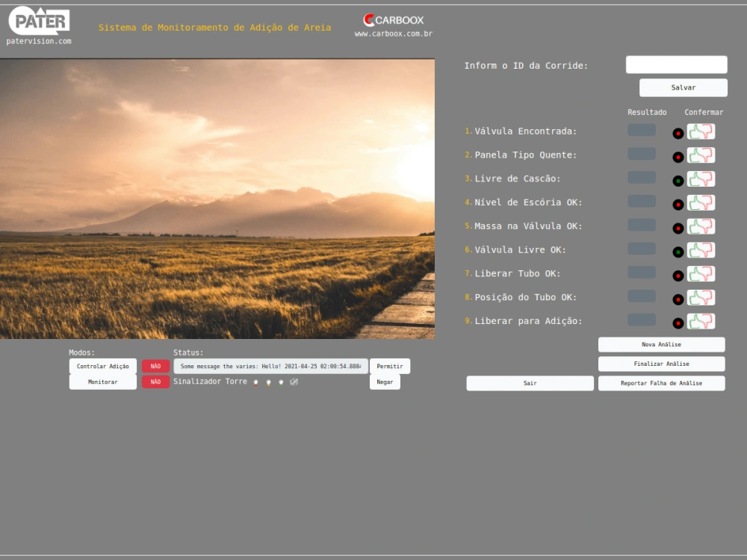Click thumbs confirm button for Massa na Válvula OK

[x=701, y=227]
